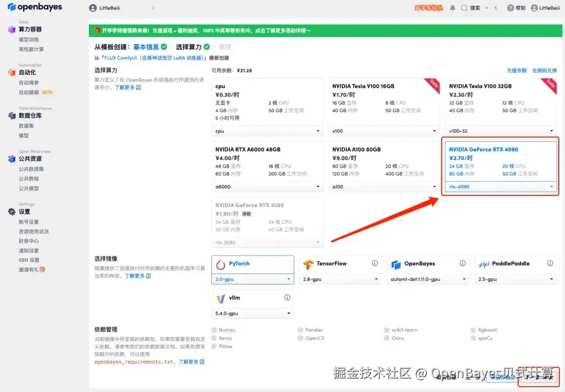This screenshot has height=392, width=565.
Task: Click the OpenBayes image logo
Action: [396, 265]
